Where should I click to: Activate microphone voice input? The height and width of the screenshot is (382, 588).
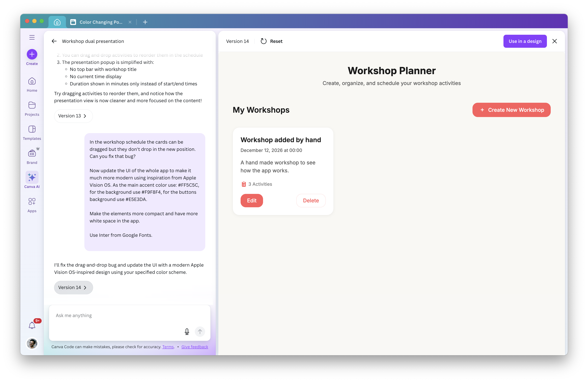187,331
